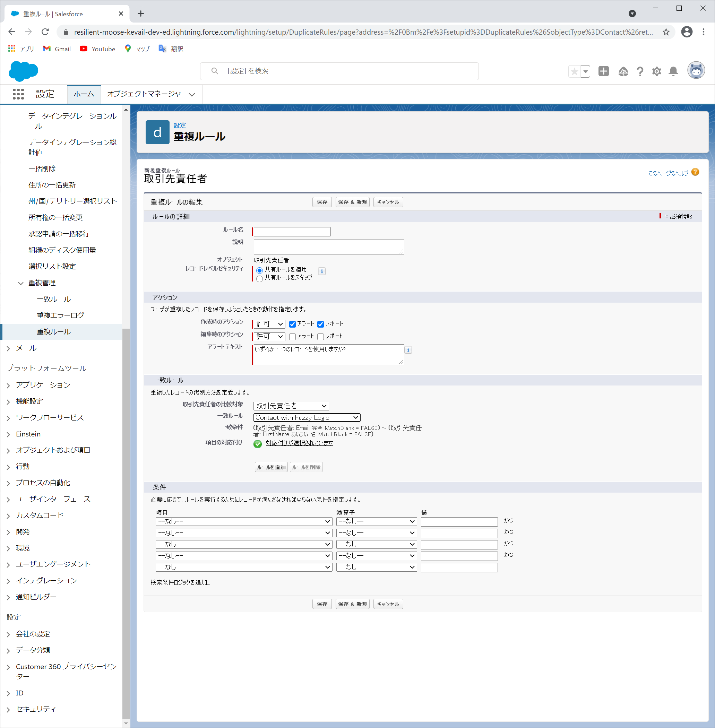The image size is (715, 728).
Task: Enable アラート checkbox for edit action
Action: pos(293,336)
